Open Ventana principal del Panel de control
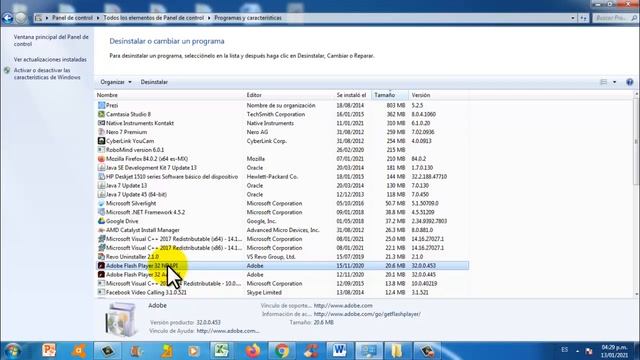The width and height of the screenshot is (640, 360). pos(51,40)
